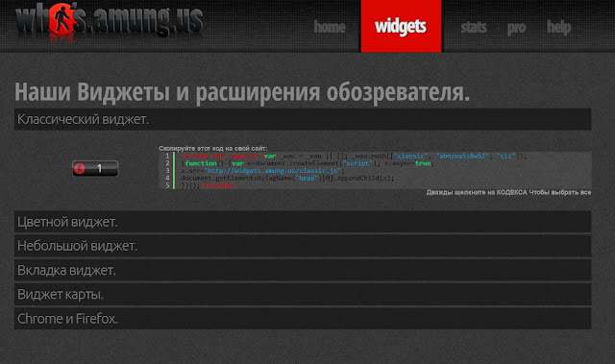Collapse the Классический виджет section

click(x=303, y=119)
